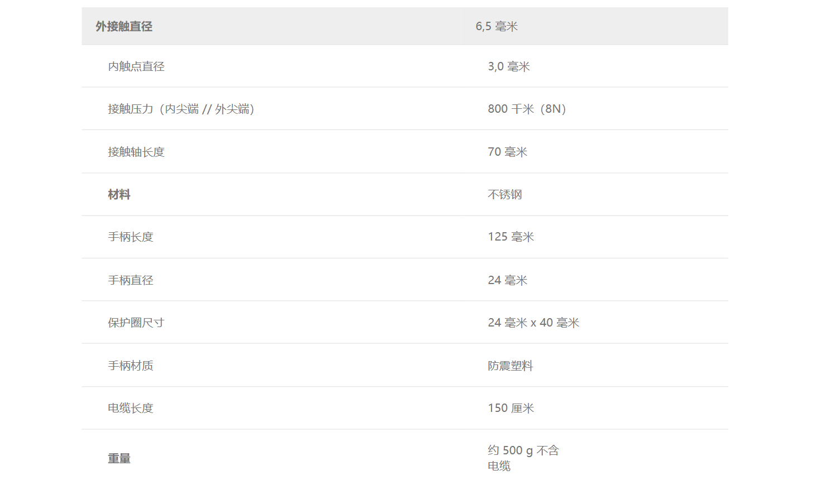Image resolution: width=816 pixels, height=504 pixels.
Task: Click the 接触压力 row label
Action: [181, 109]
